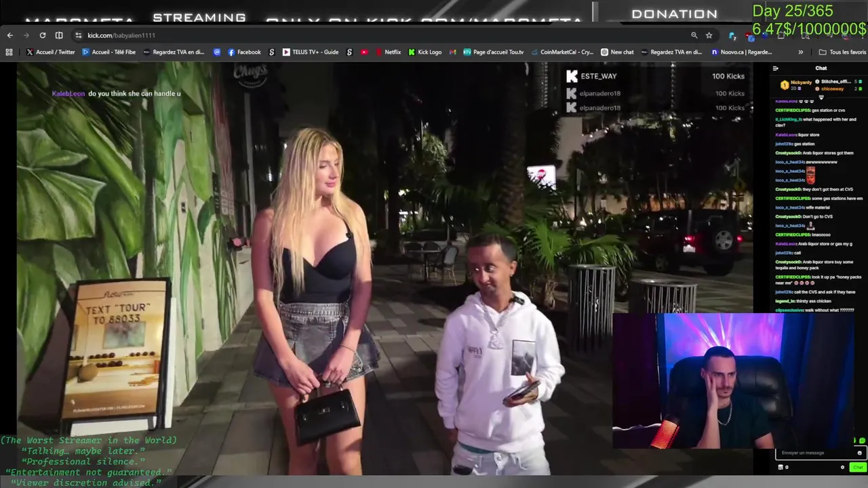Open the Accueil - Télé Fibe bookmark
Viewport: 868px width, 488px height.
(x=109, y=52)
